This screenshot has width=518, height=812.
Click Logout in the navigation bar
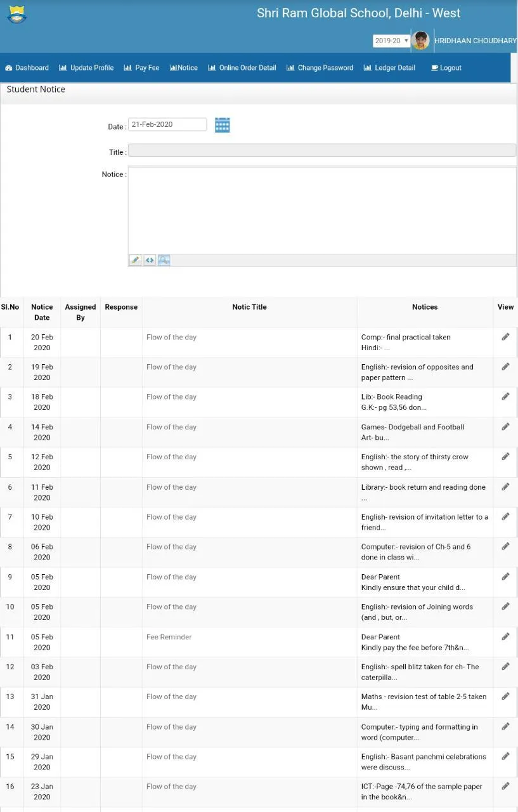[x=446, y=68]
